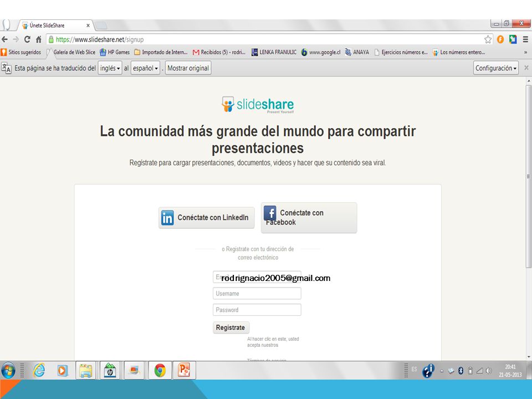Open the HP application taskbar icon
This screenshot has height=399, width=532.
(110, 370)
